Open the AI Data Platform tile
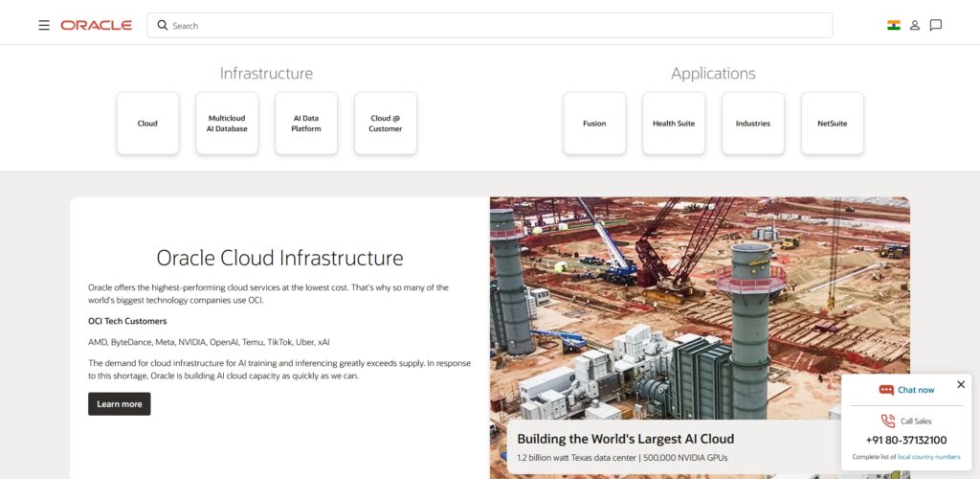 (x=306, y=124)
